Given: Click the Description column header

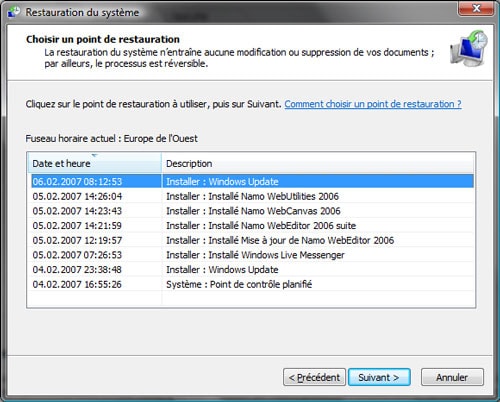Looking at the screenshot, I should pos(318,163).
